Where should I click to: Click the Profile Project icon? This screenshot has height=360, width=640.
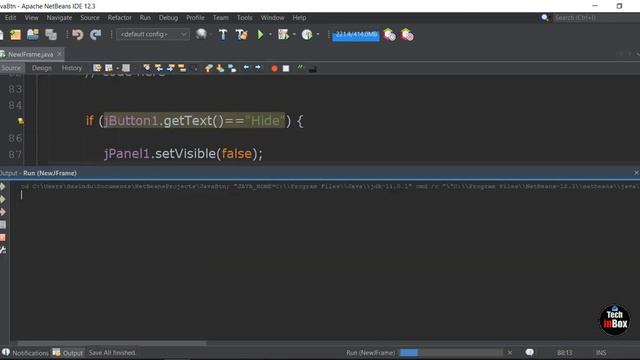pyautogui.click(x=307, y=35)
